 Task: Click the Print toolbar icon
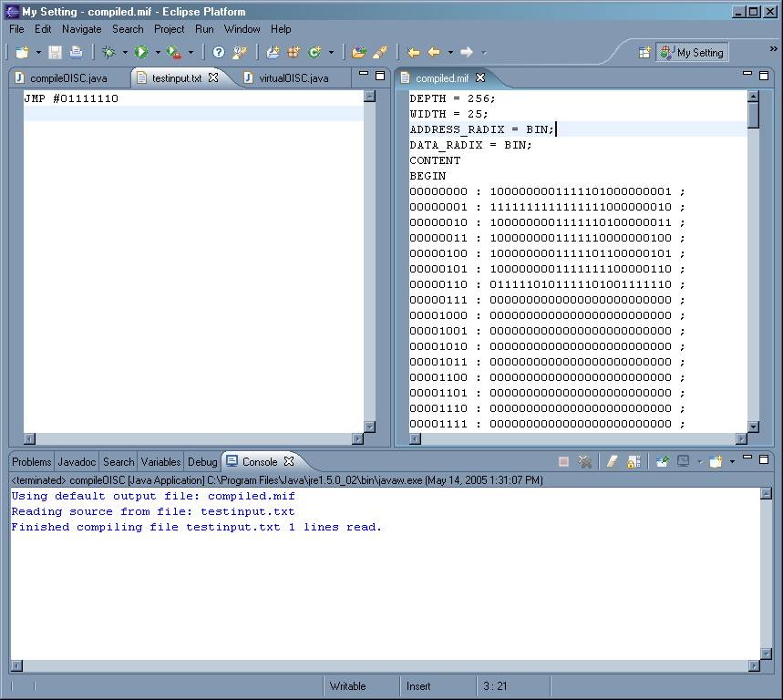[76, 52]
